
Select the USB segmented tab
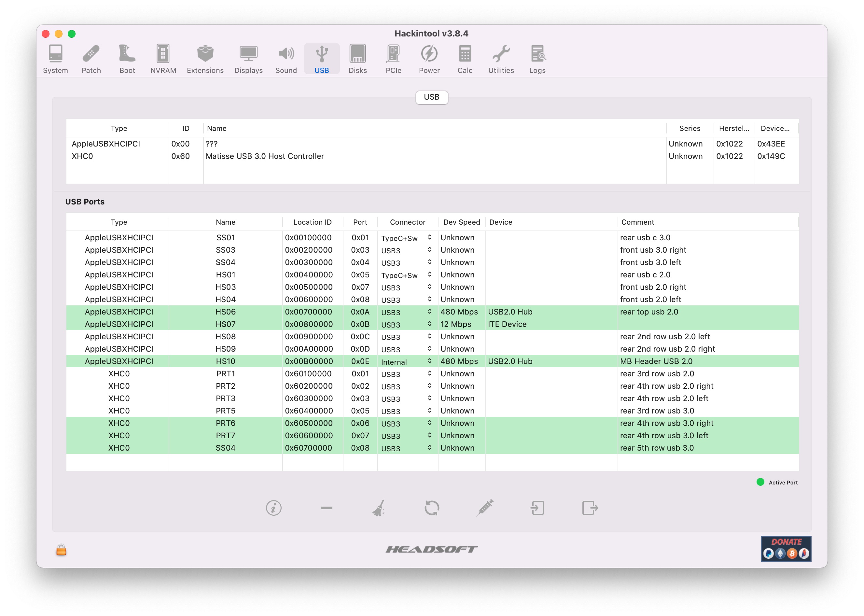pyautogui.click(x=432, y=97)
